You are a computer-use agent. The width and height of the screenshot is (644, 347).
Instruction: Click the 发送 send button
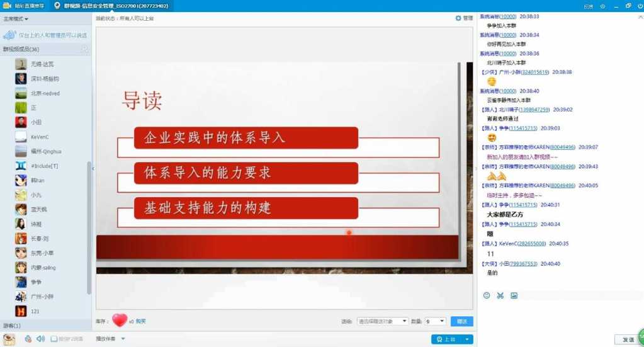click(628, 339)
